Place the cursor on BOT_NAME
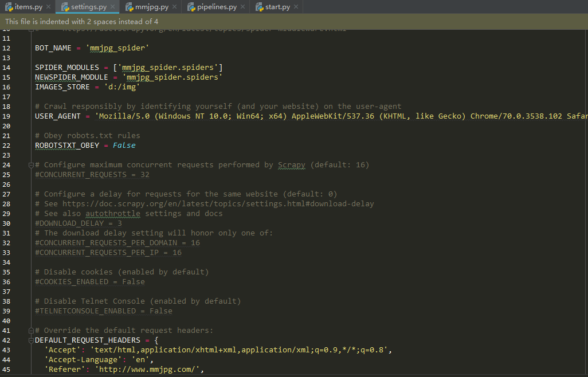 (x=53, y=48)
